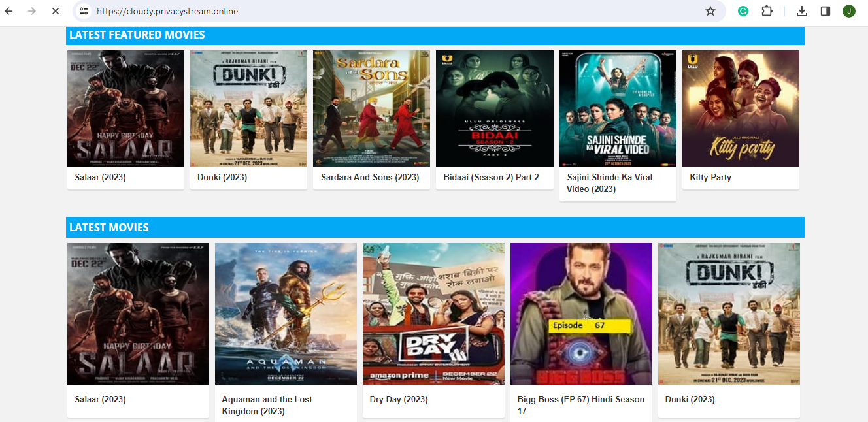
Task: Open Sajini Shinde Ka Viral Video title link
Action: [609, 183]
